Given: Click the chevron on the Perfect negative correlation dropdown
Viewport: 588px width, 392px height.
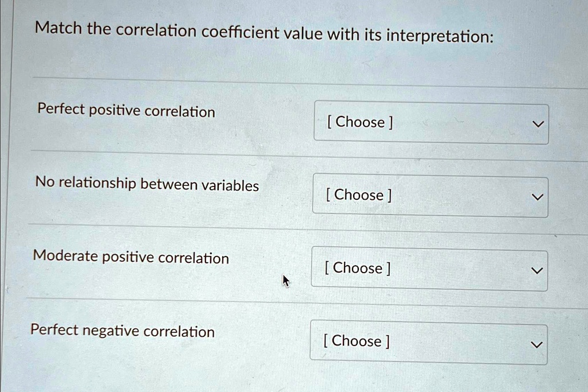Looking at the screenshot, I should click(x=536, y=343).
